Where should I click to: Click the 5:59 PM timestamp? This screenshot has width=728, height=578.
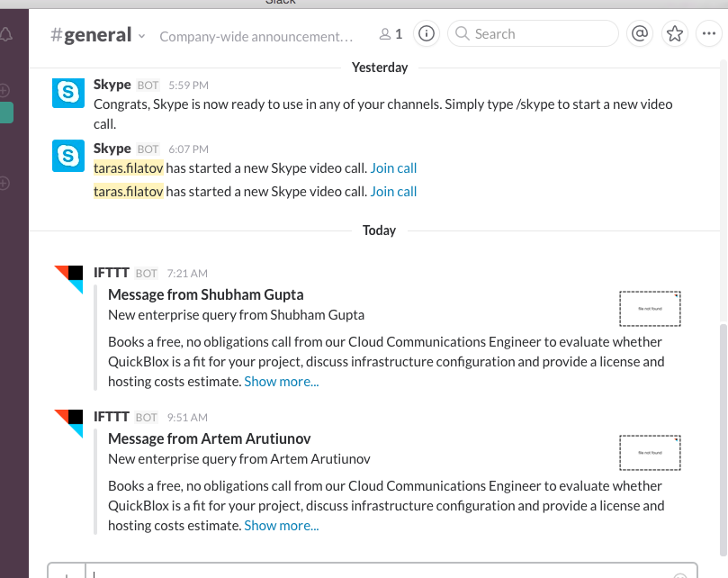tap(188, 85)
